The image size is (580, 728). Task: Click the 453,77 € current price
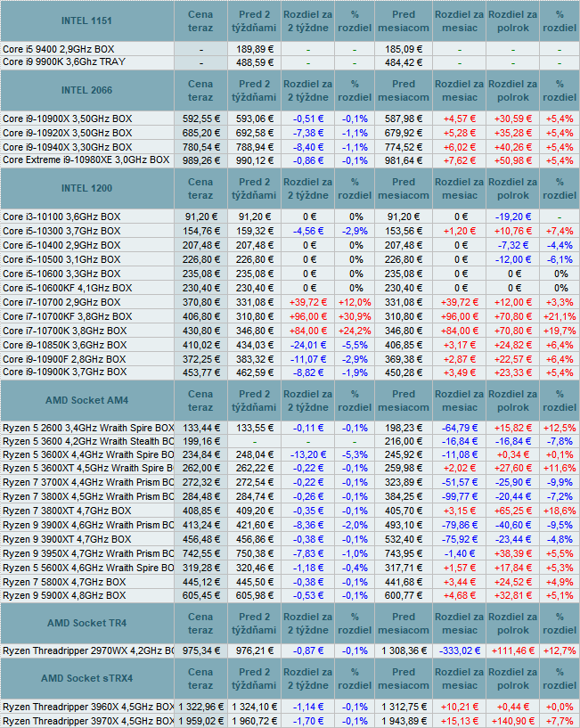tap(200, 372)
